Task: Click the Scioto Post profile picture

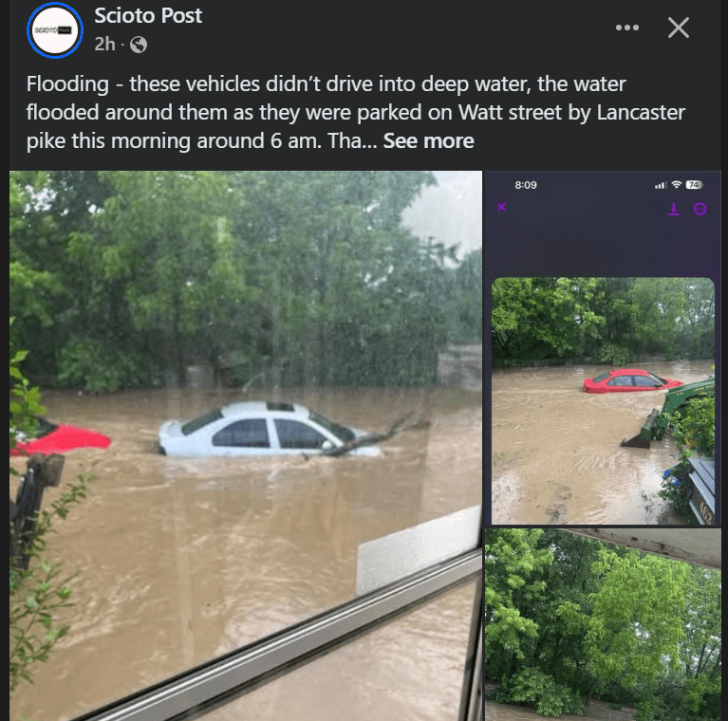Action: [x=55, y=30]
